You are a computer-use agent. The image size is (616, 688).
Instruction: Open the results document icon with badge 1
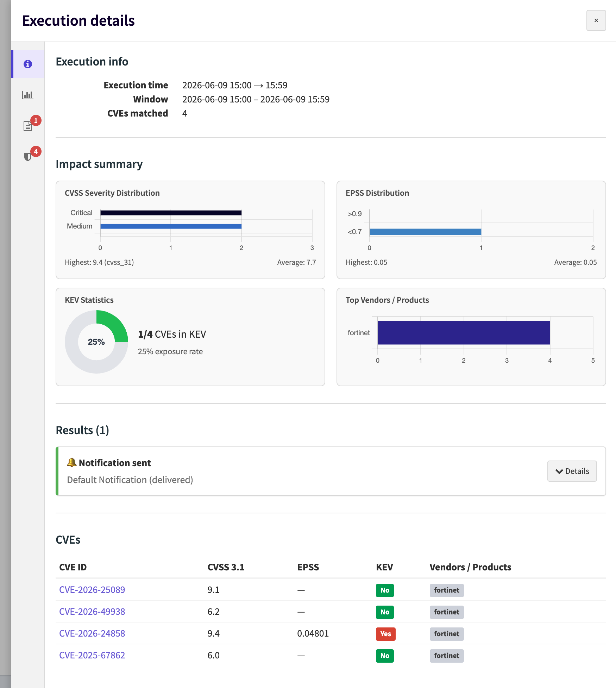point(28,126)
